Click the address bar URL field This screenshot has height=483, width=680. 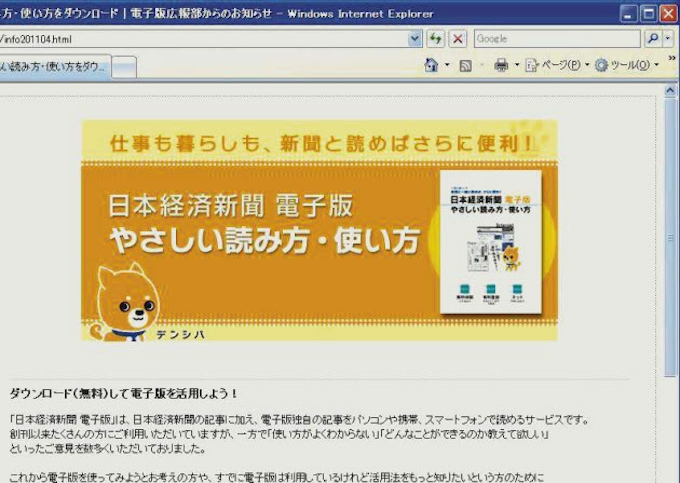200,39
